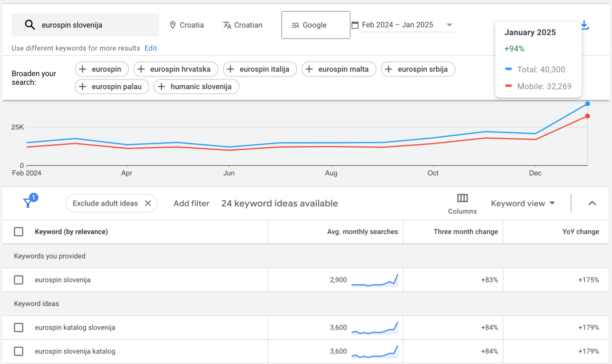Click the Croatia location pin icon
612x364 pixels.
[173, 25]
